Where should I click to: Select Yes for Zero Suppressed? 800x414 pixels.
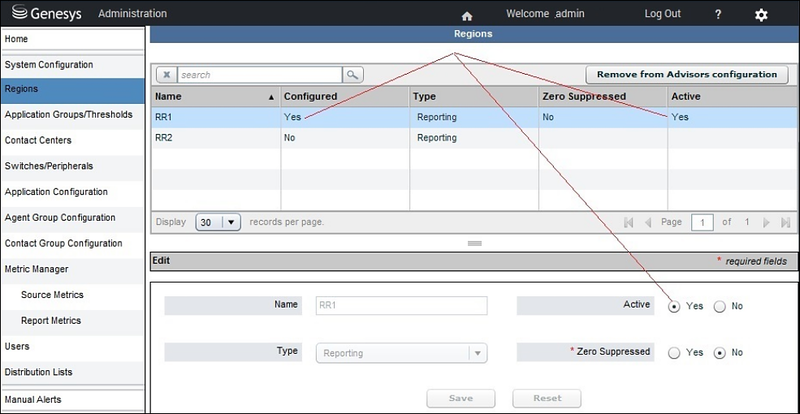pyautogui.click(x=674, y=353)
